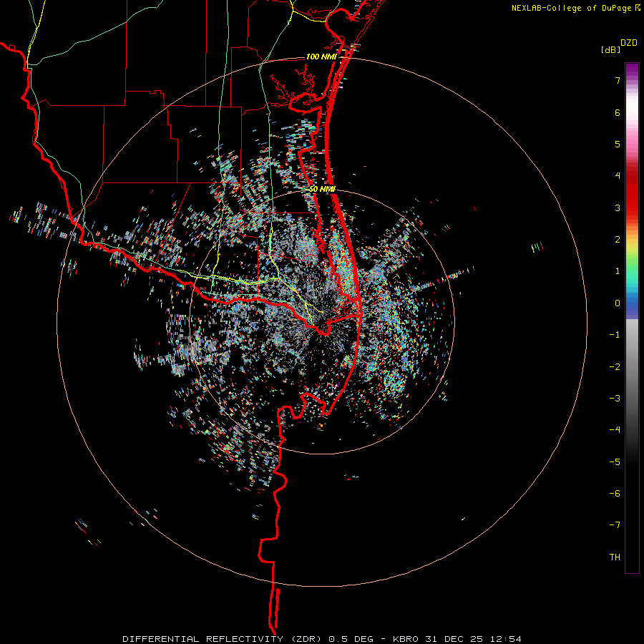
Task: Click the 0.5 DEG elevation text
Action: pos(351,639)
